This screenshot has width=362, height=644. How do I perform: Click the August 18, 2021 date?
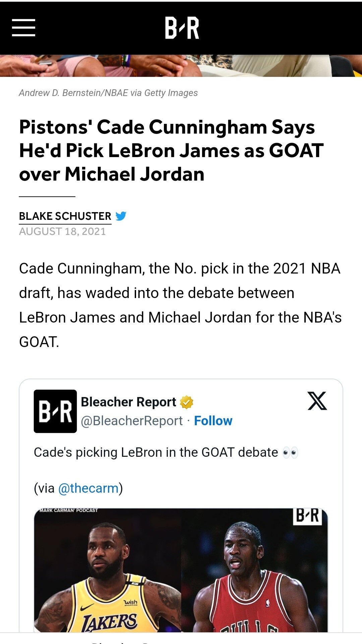click(x=62, y=232)
